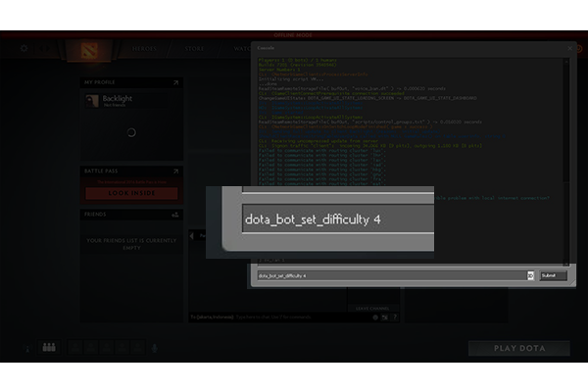
Task: Click the Submit button in console
Action: point(553,275)
